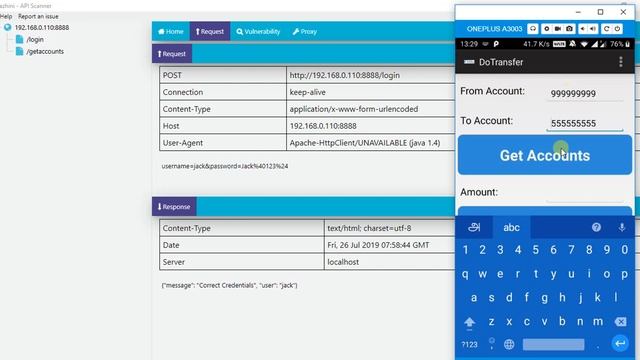Tap the number 0 key

click(624, 250)
